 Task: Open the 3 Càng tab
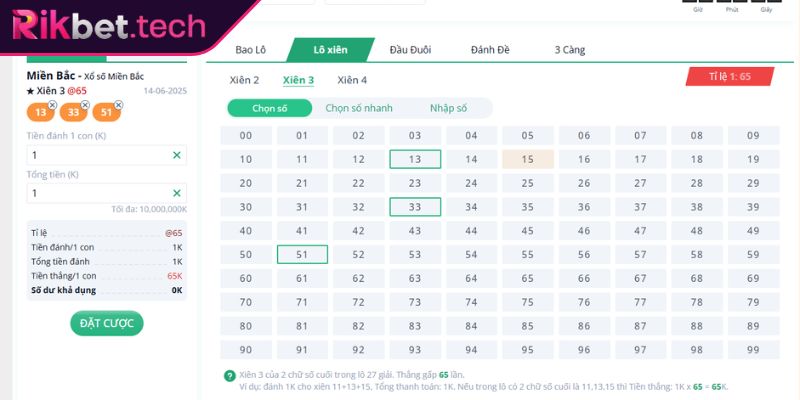pyautogui.click(x=569, y=50)
